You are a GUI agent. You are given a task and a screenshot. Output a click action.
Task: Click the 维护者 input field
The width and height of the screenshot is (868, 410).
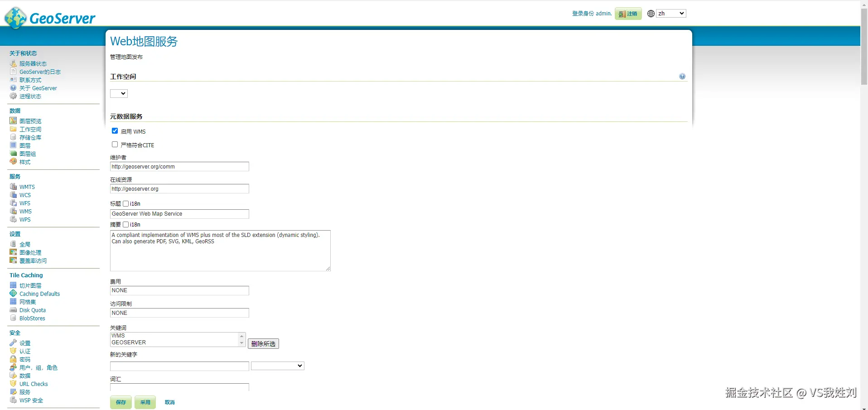pyautogui.click(x=179, y=167)
